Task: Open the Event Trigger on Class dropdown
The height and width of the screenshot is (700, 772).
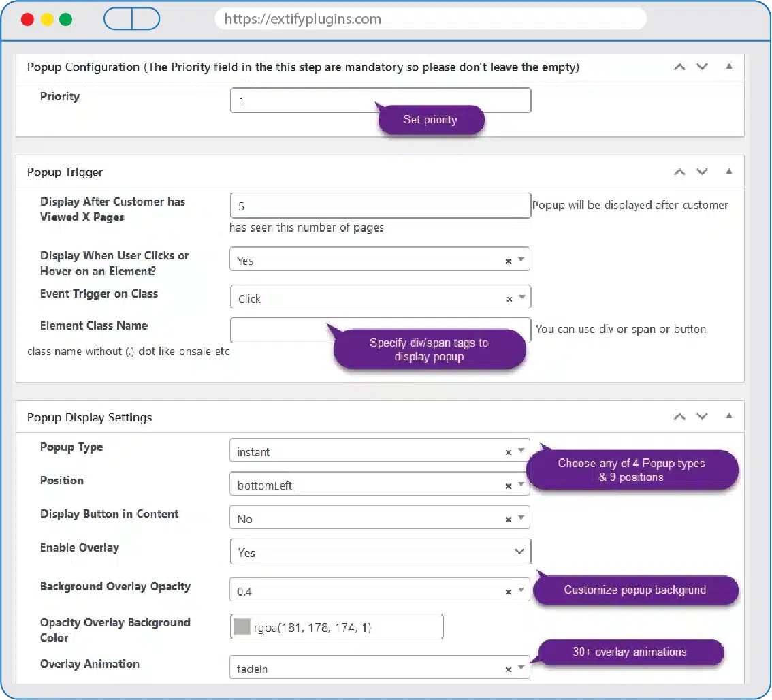Action: tap(521, 298)
